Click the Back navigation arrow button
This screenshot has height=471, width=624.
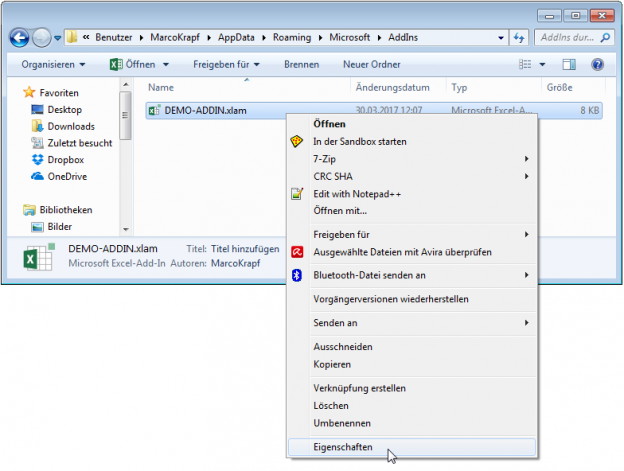point(20,38)
